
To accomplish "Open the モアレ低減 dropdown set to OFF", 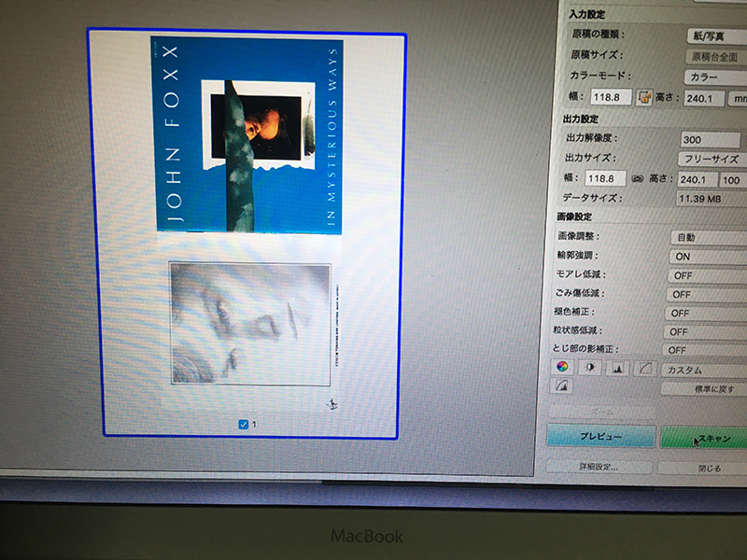I will tap(707, 275).
